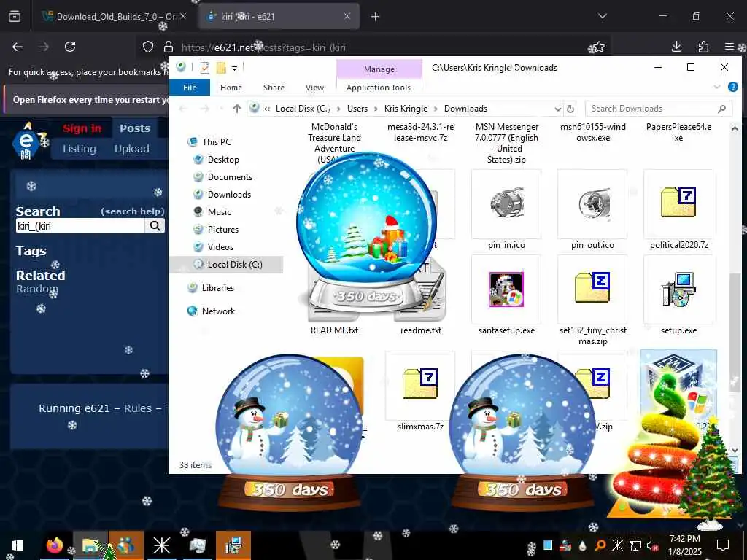The image size is (747, 560).
Task: Go back in Firefox
Action: (x=18, y=47)
